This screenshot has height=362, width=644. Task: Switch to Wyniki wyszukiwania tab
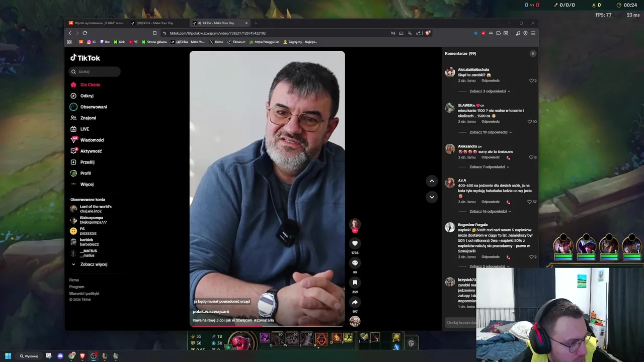tap(96, 23)
